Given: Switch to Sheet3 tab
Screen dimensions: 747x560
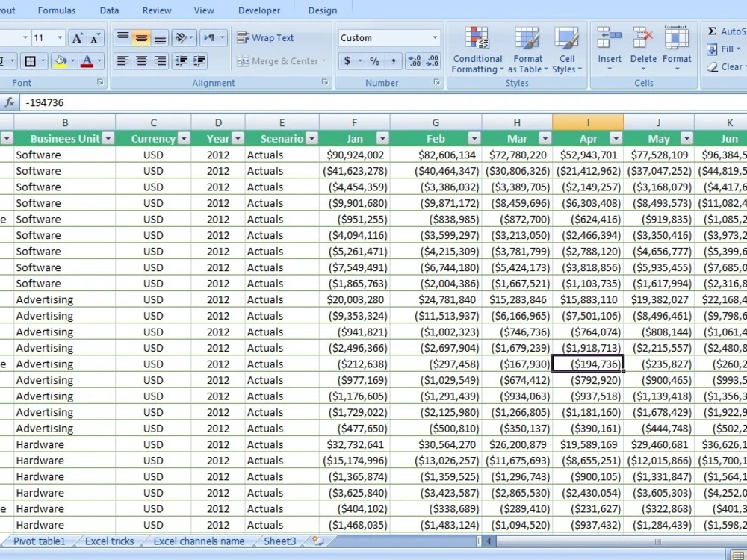Looking at the screenshot, I should tap(279, 541).
